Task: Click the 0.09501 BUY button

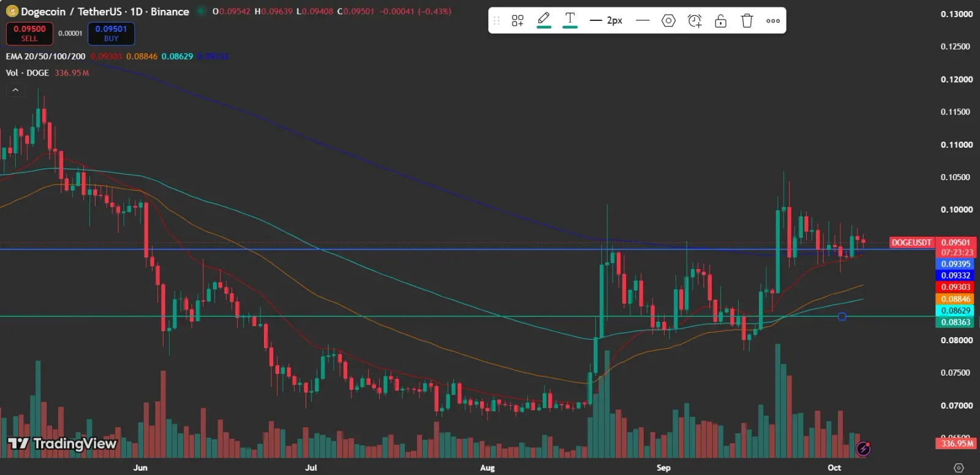Action: 111,33
